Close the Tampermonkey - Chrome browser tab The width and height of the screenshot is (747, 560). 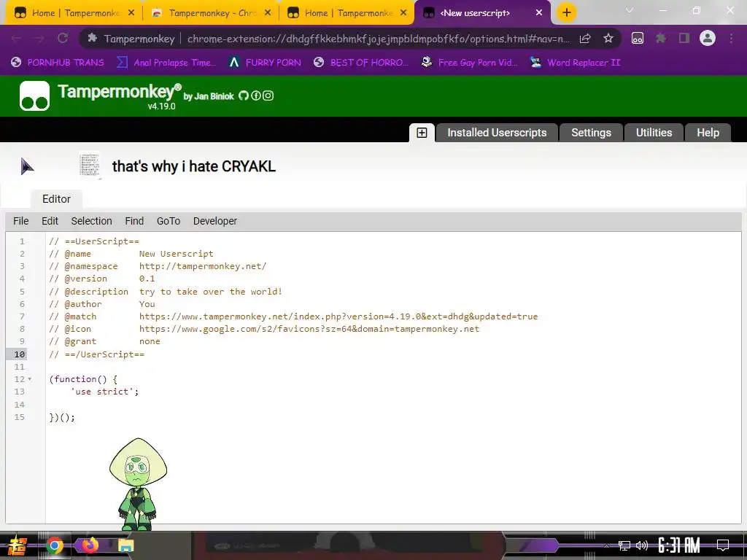coord(268,13)
